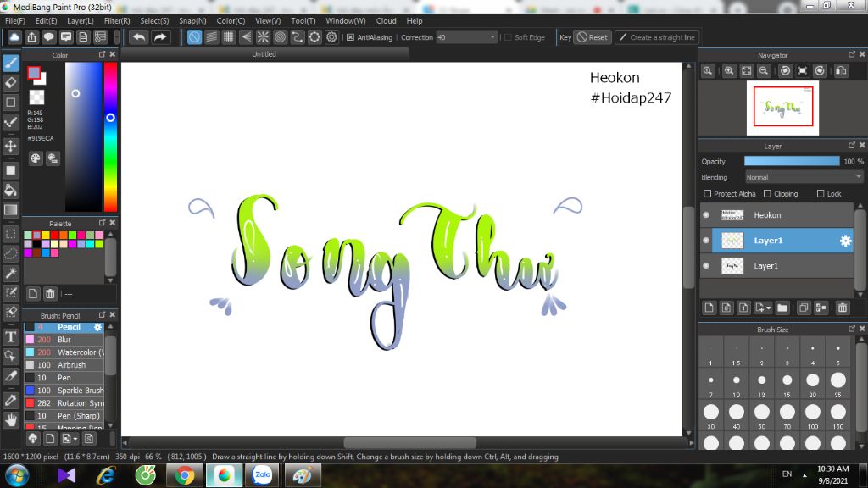Image resolution: width=868 pixels, height=488 pixels.
Task: Open snap settings gear icon
Action: pos(331,37)
